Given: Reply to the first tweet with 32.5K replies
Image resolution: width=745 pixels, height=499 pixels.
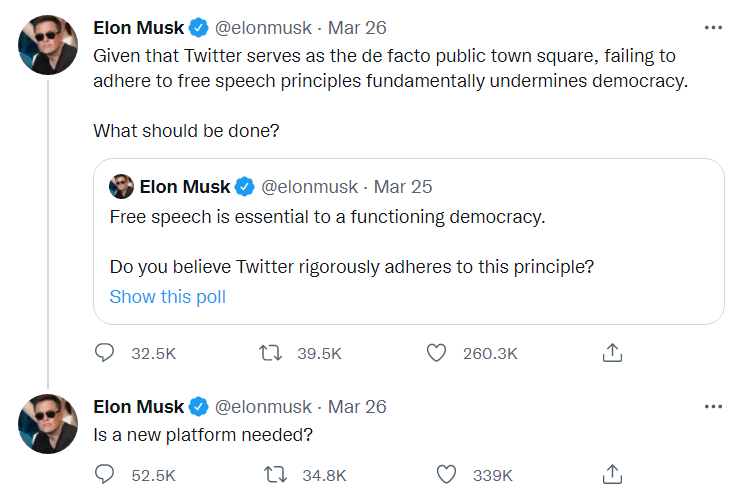Looking at the screenshot, I should click(105, 352).
